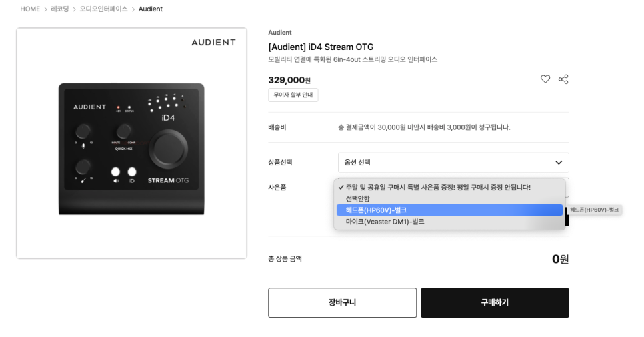This screenshot has width=644, height=337.
Task: Click the checkmark next to the weekend gift notice
Action: pos(341,187)
